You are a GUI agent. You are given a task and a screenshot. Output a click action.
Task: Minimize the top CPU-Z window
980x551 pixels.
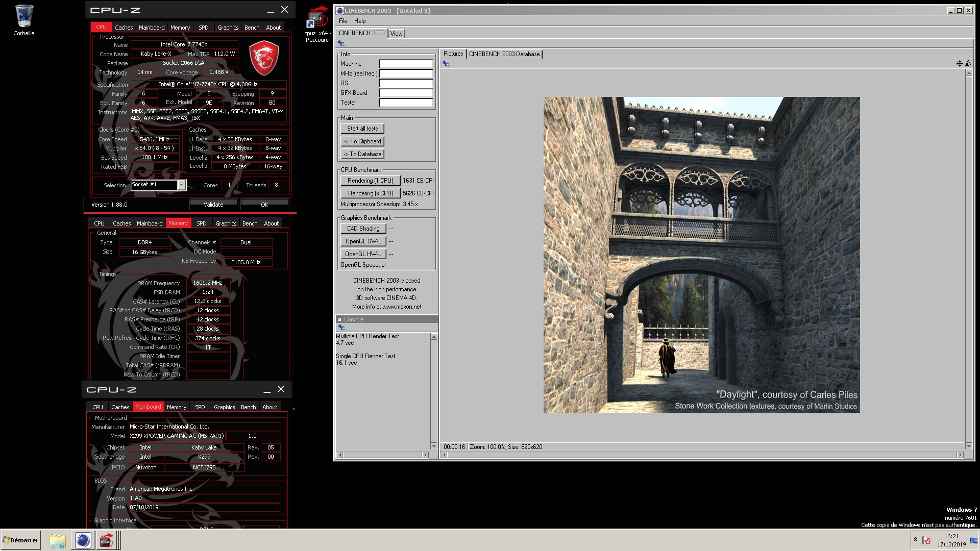point(271,10)
